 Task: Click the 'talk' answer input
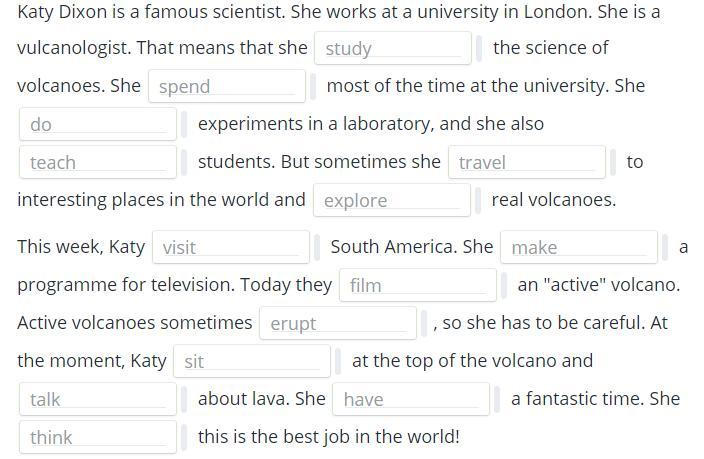tap(98, 399)
